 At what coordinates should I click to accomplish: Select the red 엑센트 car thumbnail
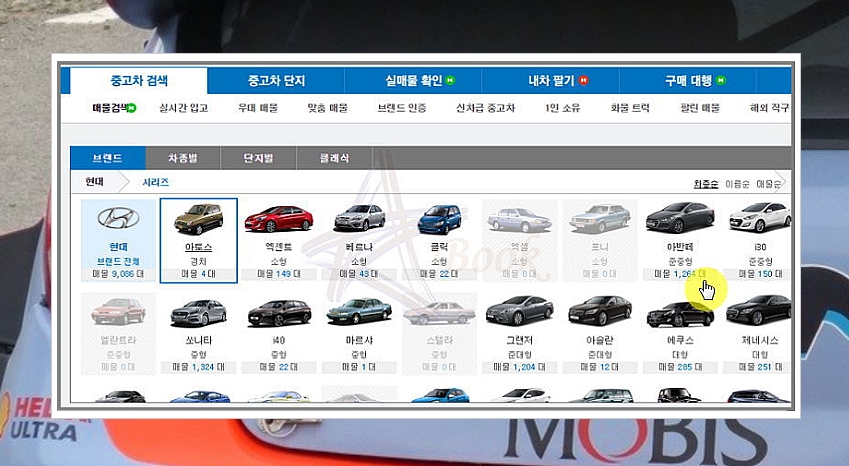click(278, 219)
